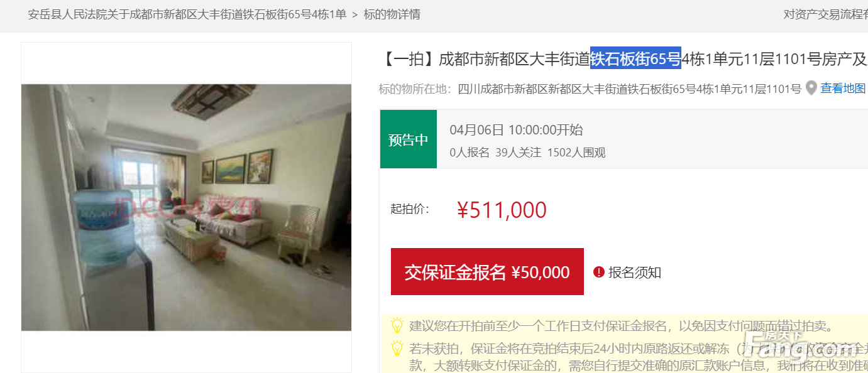Click the green 预告中 status badge
This screenshot has height=373, width=868.
408,139
